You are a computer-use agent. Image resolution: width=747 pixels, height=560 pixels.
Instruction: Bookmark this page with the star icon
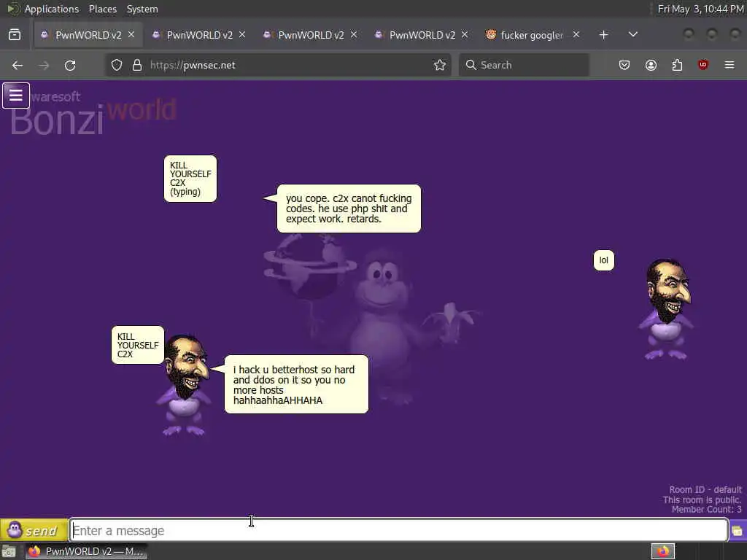coord(440,65)
